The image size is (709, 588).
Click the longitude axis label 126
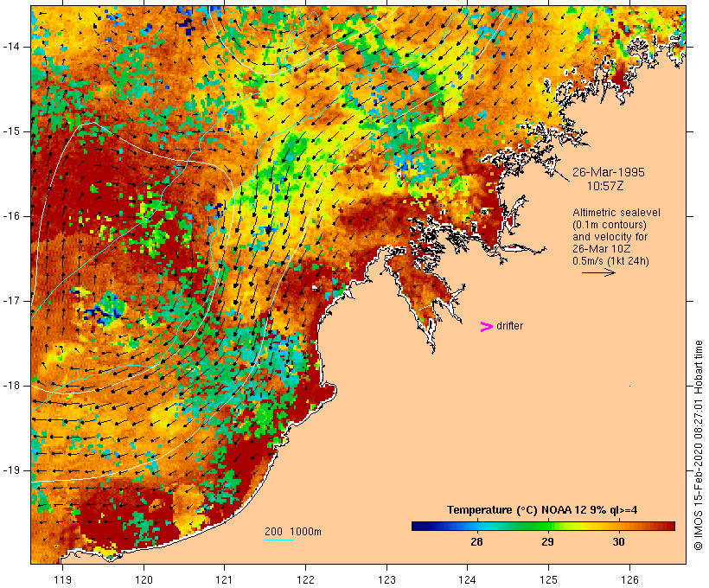(629, 579)
